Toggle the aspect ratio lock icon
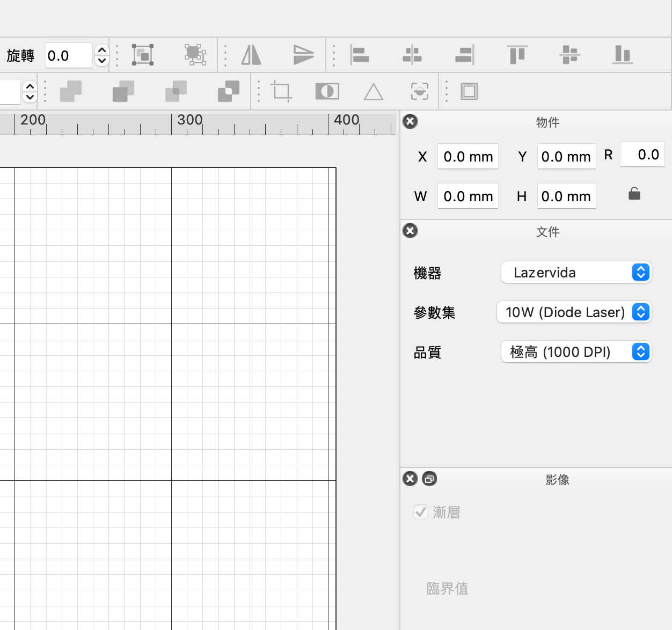The image size is (672, 630). click(x=634, y=194)
